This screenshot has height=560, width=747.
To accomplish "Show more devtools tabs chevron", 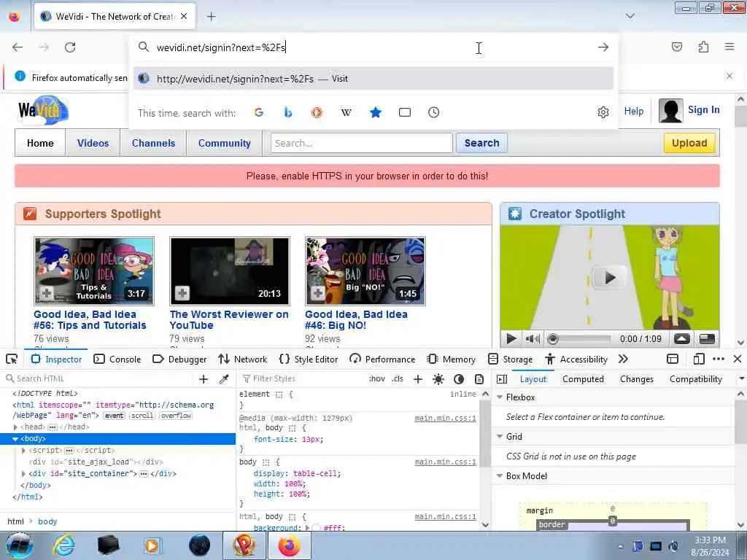I will pos(623,359).
